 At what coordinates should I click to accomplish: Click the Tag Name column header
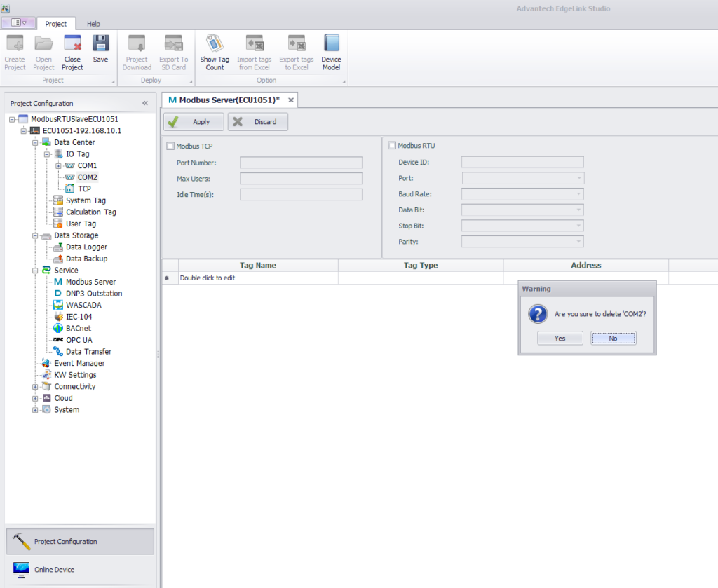(258, 266)
